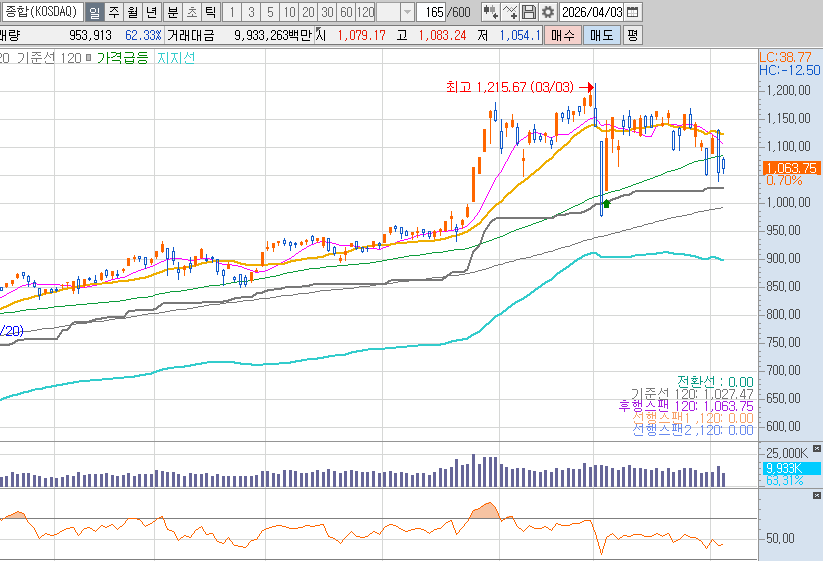Choose the 120 interval button

[365, 12]
